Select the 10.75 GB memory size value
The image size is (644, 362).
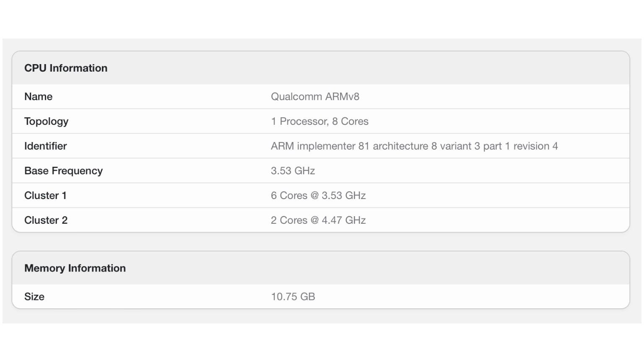click(293, 297)
